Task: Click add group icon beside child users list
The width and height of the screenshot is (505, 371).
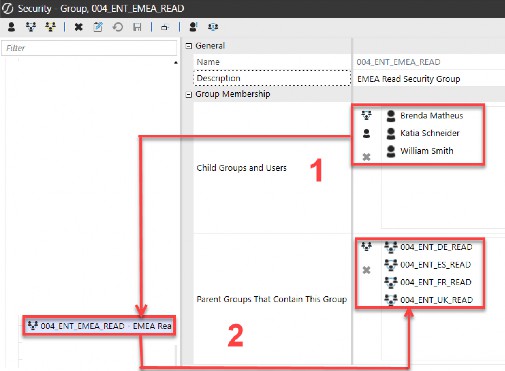Action: pyautogui.click(x=366, y=116)
